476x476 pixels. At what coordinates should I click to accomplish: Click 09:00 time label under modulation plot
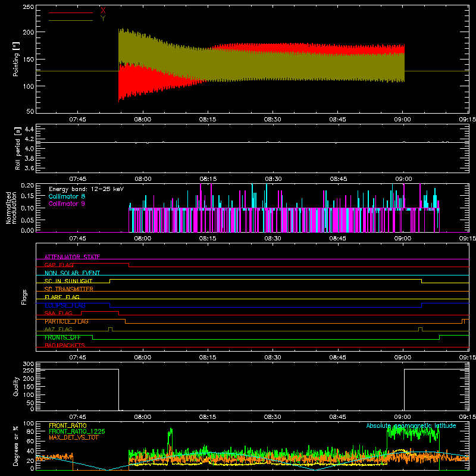(x=403, y=239)
